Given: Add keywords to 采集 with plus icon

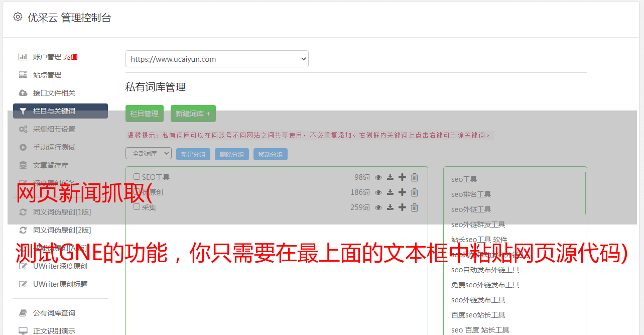Looking at the screenshot, I should tap(402, 207).
